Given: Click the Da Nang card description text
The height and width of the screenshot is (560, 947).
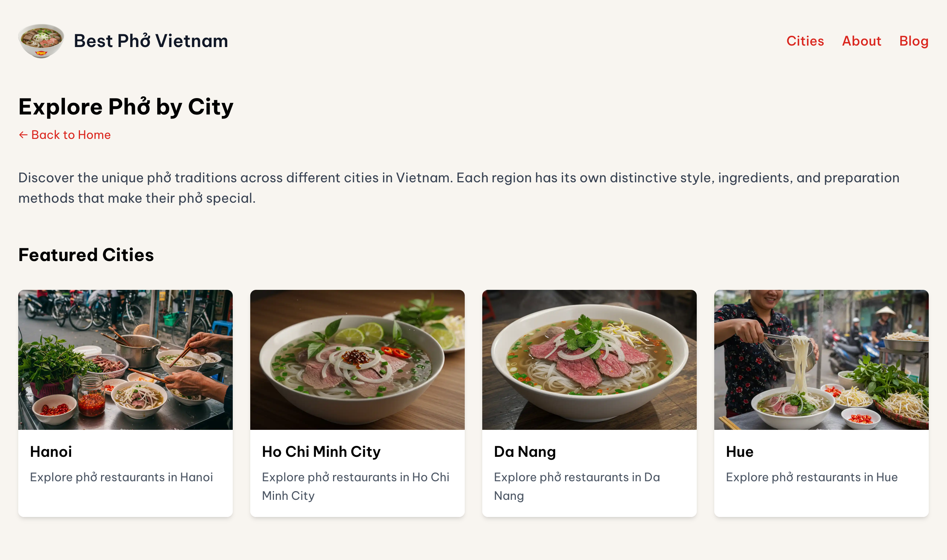Looking at the screenshot, I should coord(577,486).
